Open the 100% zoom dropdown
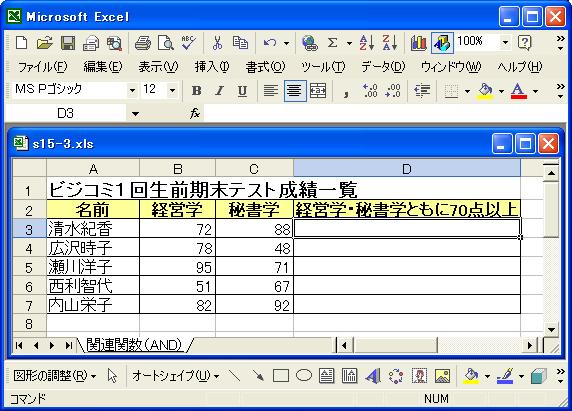This screenshot has height=411, width=572. pyautogui.click(x=505, y=43)
